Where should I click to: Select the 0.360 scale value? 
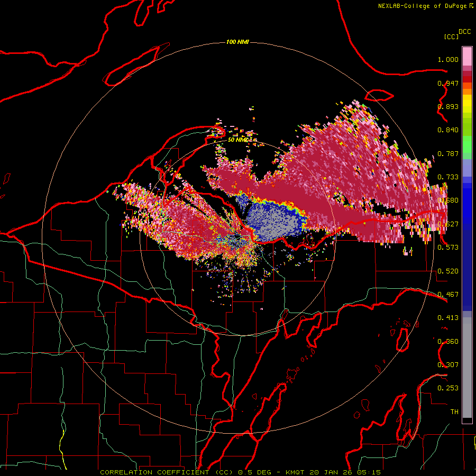coord(448,342)
